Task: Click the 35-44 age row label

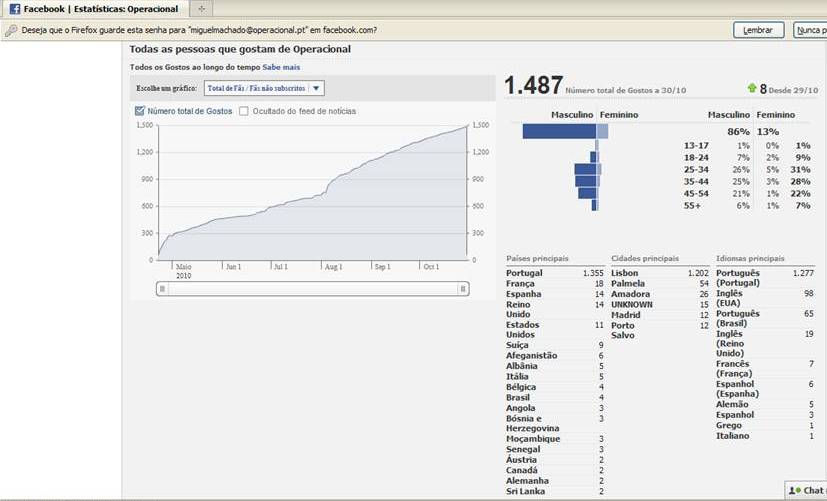Action: [696, 181]
